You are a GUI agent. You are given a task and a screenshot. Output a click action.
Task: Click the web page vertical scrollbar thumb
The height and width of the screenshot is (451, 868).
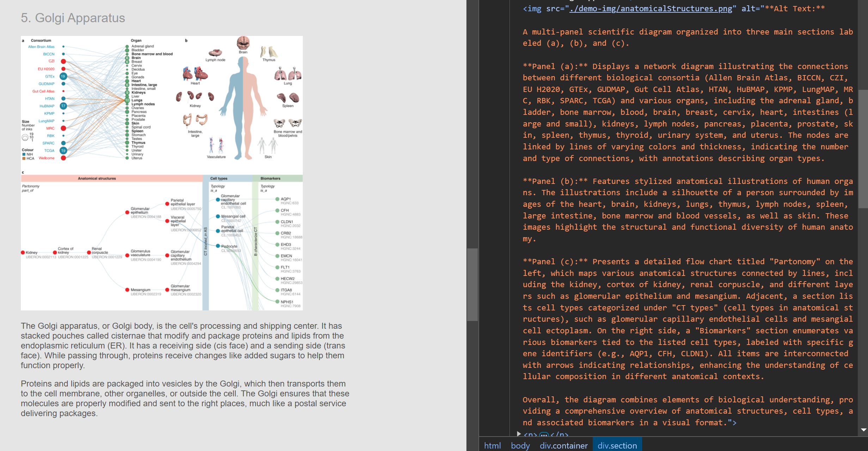click(472, 284)
